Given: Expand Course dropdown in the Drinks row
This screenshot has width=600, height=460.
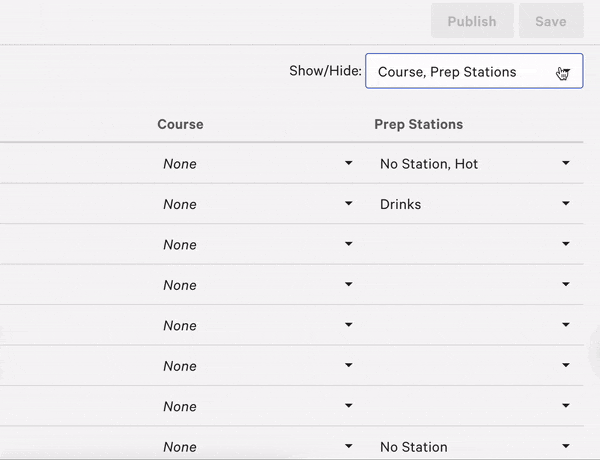Looking at the screenshot, I should [x=258, y=204].
